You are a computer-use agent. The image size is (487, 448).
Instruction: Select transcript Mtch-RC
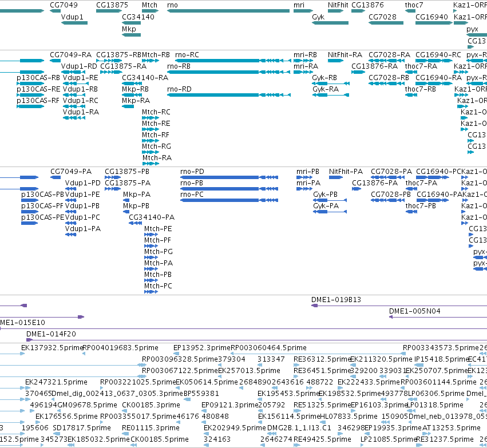coord(151,118)
